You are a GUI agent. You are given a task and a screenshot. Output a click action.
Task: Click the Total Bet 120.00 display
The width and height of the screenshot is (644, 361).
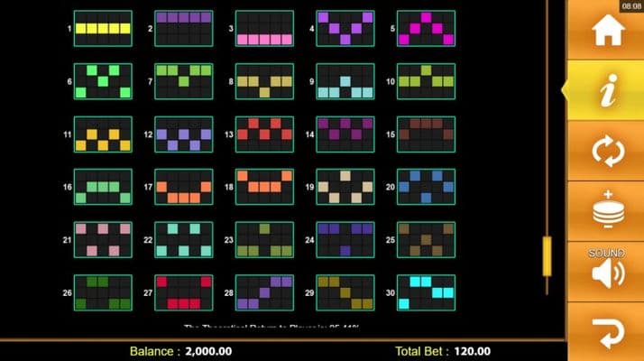(442, 351)
